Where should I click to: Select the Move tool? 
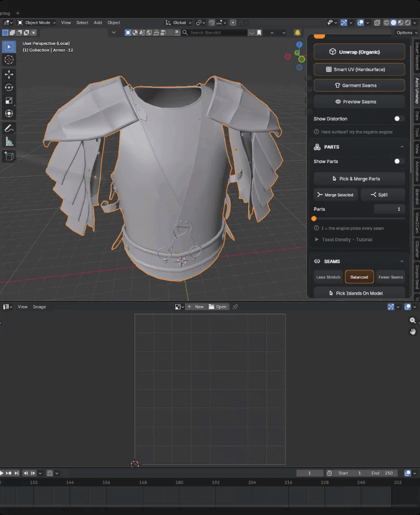pyautogui.click(x=9, y=75)
